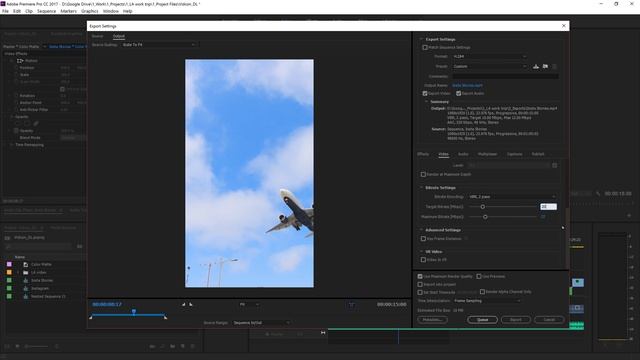Click the Target Bitrate value field

pyautogui.click(x=548, y=207)
